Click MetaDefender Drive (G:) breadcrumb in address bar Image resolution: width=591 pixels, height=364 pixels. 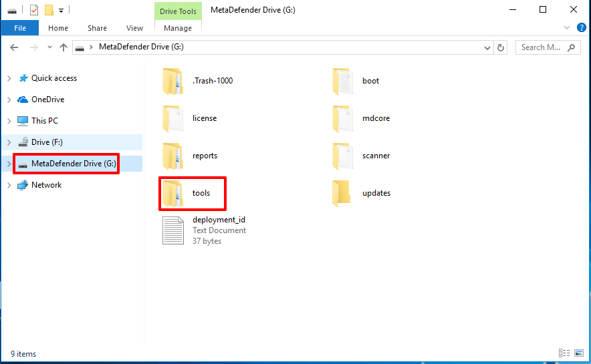pos(141,47)
